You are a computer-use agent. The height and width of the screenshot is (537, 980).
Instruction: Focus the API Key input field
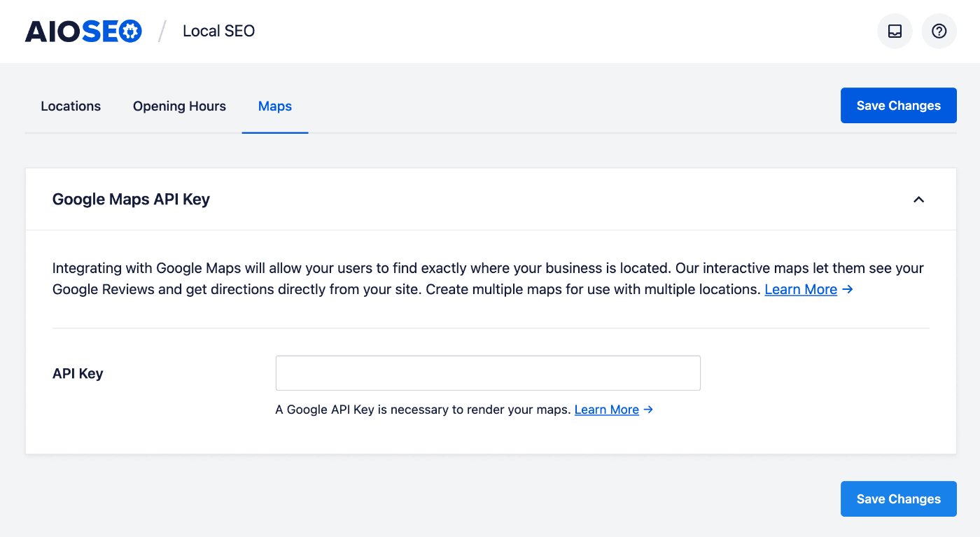[x=488, y=373]
